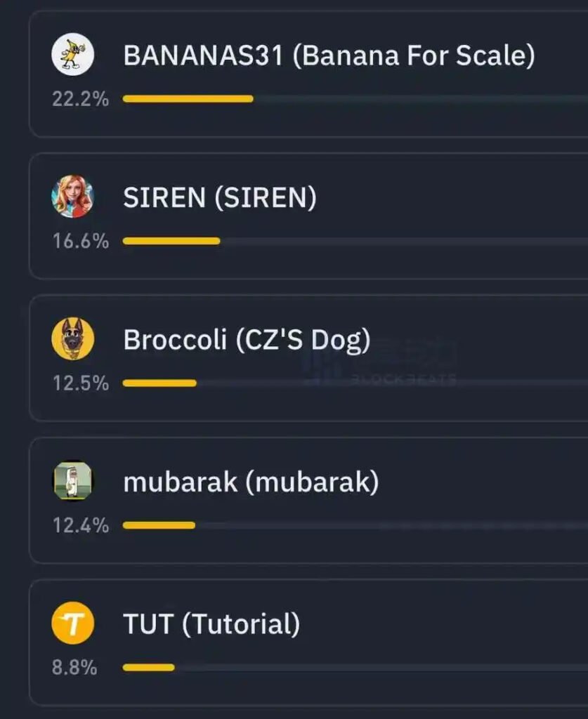
Task: Choose mubarak (mubarak) label
Action: pos(251,482)
